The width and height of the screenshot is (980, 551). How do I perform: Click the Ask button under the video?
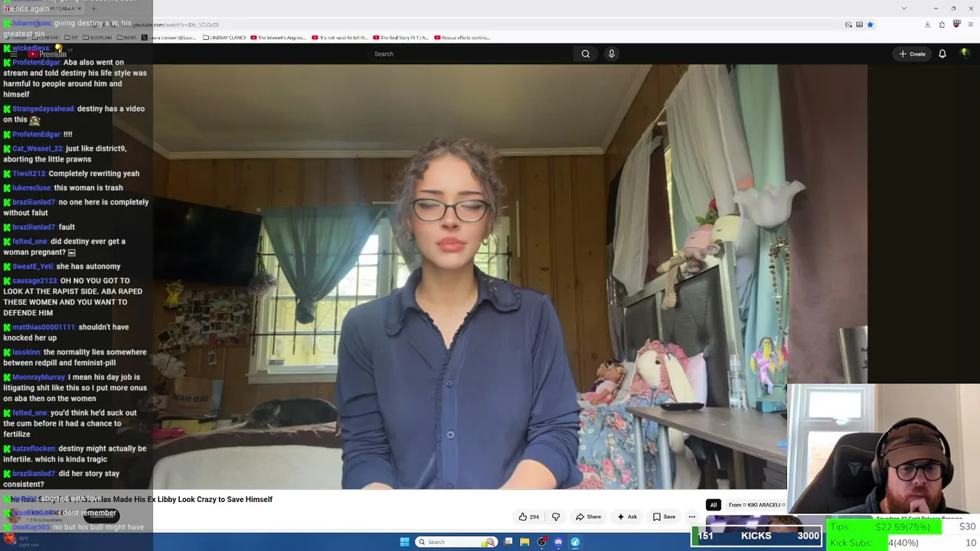coord(627,517)
